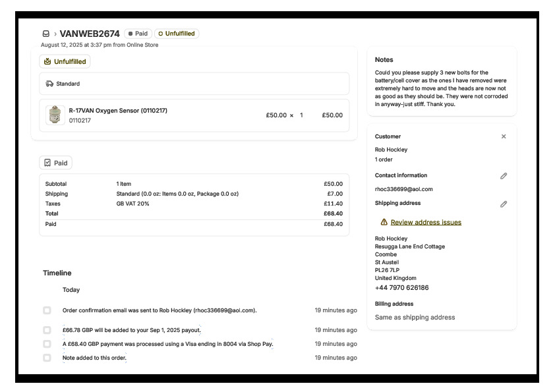Tick checkbox for Note added event

click(47, 358)
